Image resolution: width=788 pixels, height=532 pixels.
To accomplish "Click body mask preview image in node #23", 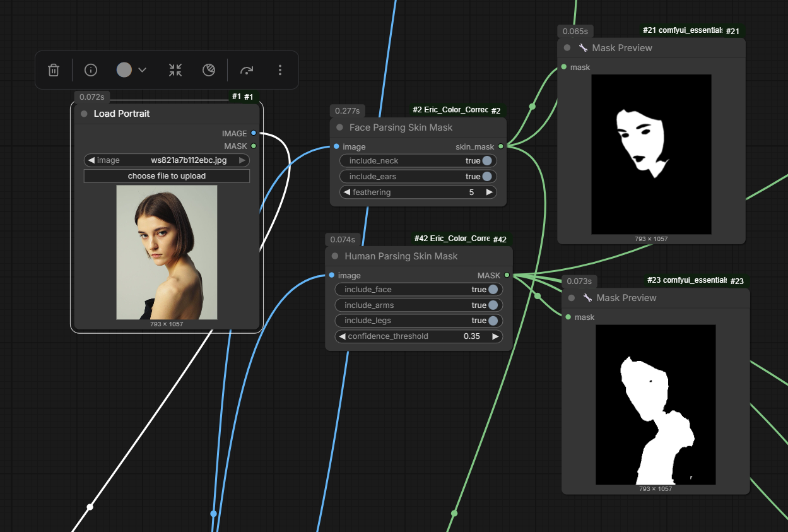I will [656, 405].
